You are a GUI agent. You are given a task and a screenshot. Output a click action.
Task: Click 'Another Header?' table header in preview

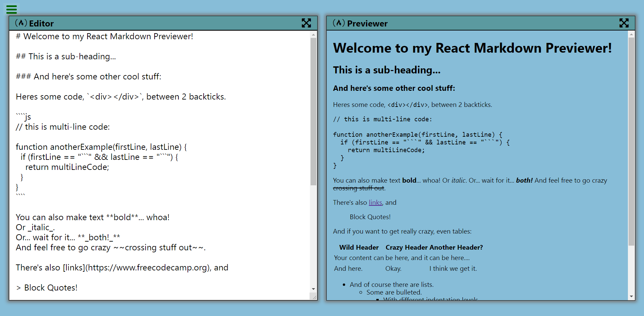(x=456, y=247)
